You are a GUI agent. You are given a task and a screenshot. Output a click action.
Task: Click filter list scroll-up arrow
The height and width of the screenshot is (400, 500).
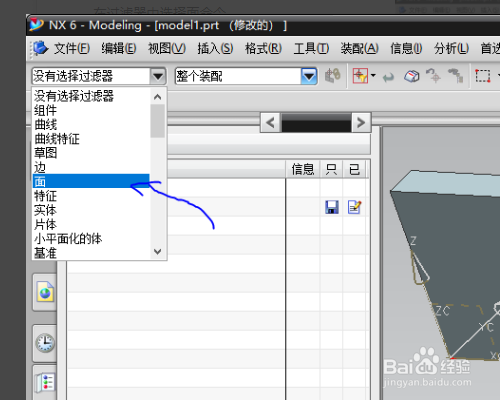pyautogui.click(x=158, y=97)
